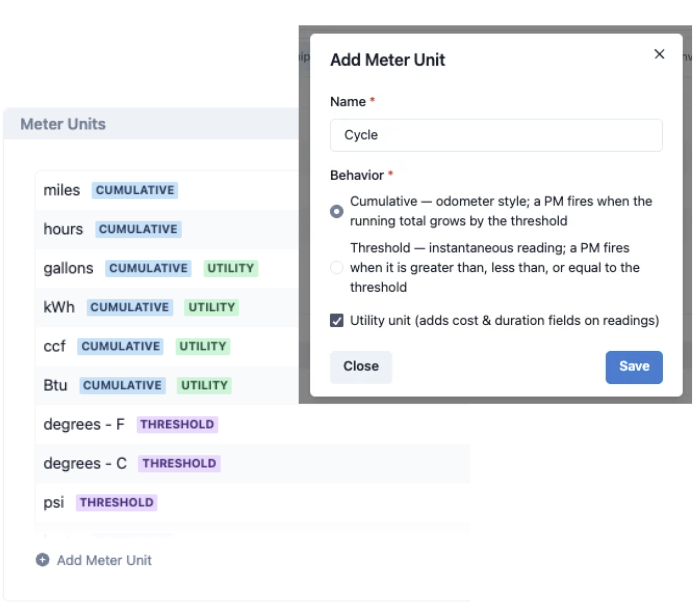This screenshot has width=696, height=607.
Task: Click the Cumulative odometer style description text
Action: click(x=501, y=211)
